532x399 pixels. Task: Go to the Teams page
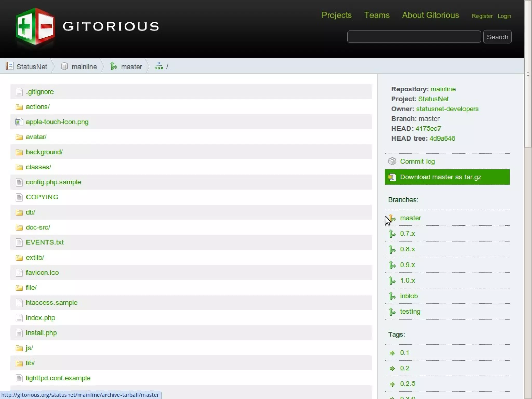[377, 15]
